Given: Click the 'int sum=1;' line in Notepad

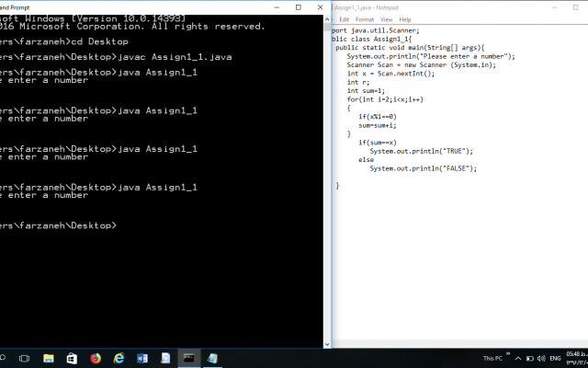Looking at the screenshot, I should tap(366, 91).
